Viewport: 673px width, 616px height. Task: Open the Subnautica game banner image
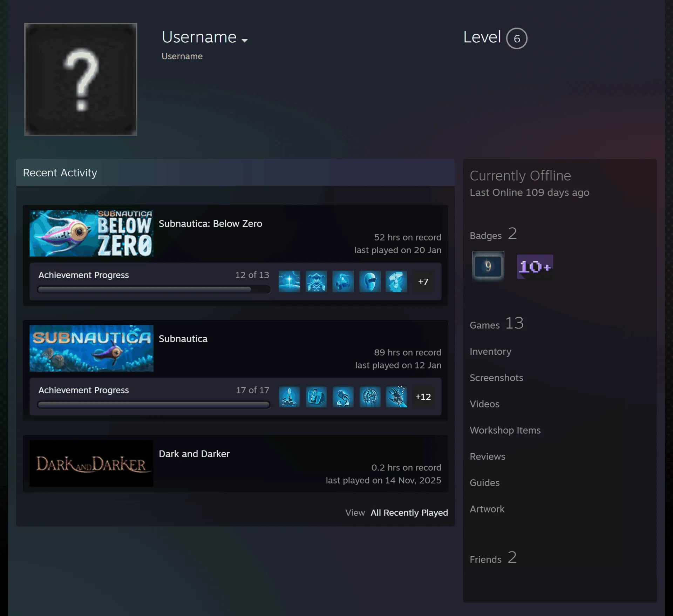click(91, 348)
